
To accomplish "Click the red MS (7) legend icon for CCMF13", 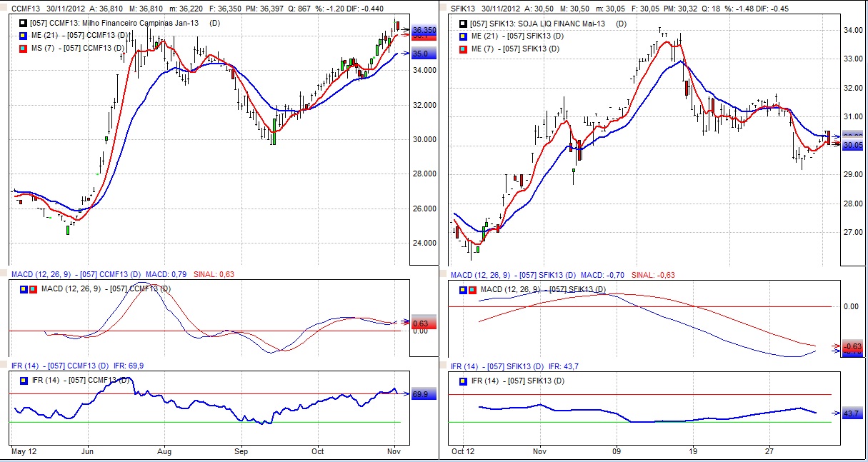I will 24,48.
